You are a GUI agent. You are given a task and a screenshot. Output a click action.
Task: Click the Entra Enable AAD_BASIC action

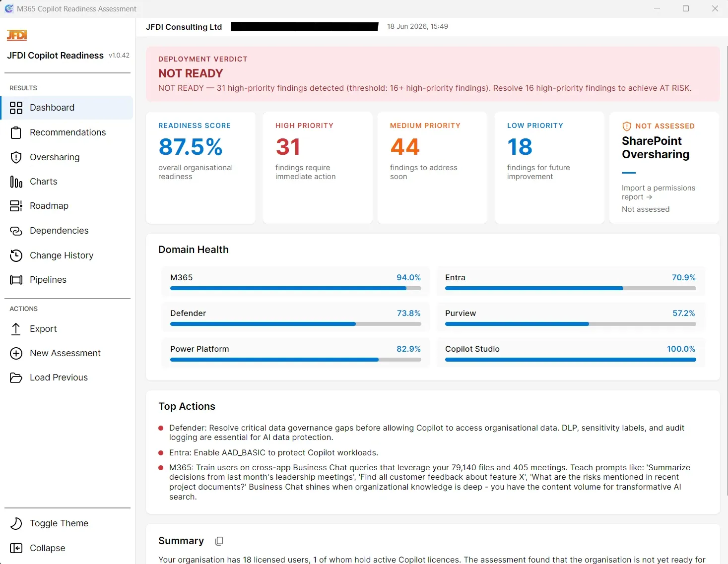273,453
